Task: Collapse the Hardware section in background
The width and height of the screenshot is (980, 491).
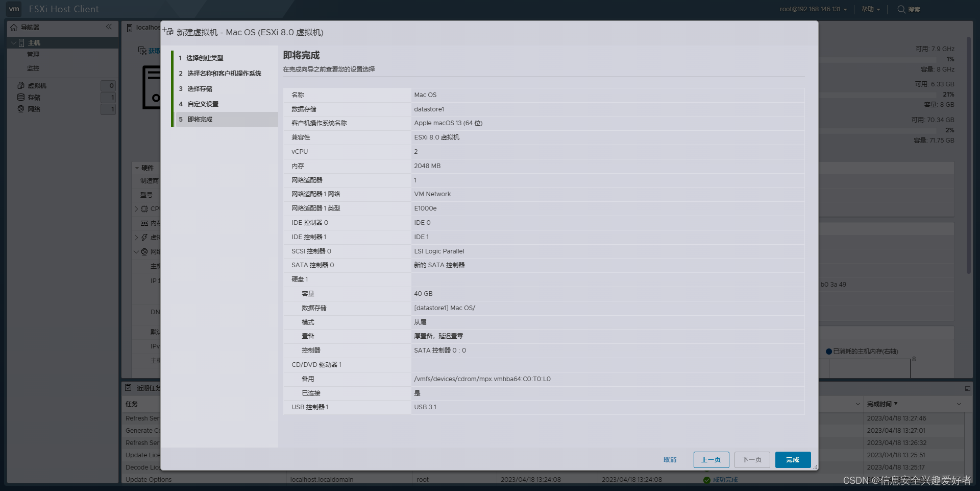Action: 137,168
